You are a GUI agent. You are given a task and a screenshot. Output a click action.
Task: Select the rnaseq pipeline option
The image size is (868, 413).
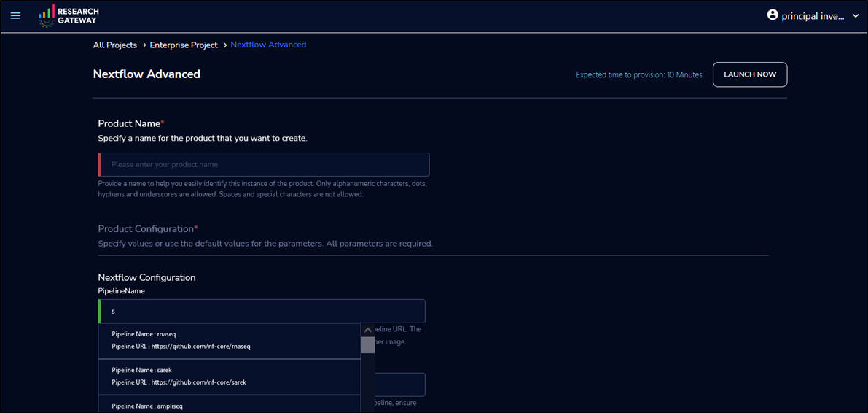pyautogui.click(x=230, y=341)
